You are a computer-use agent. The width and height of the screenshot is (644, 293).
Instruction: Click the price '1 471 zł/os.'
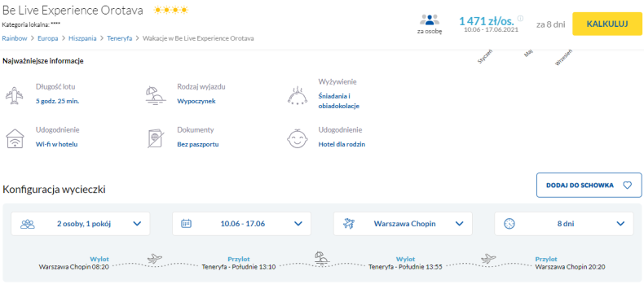pos(487,20)
